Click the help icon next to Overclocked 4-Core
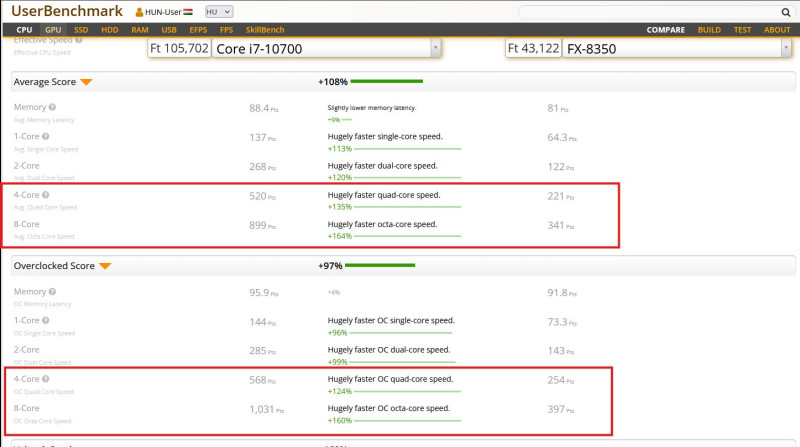 tap(45, 379)
